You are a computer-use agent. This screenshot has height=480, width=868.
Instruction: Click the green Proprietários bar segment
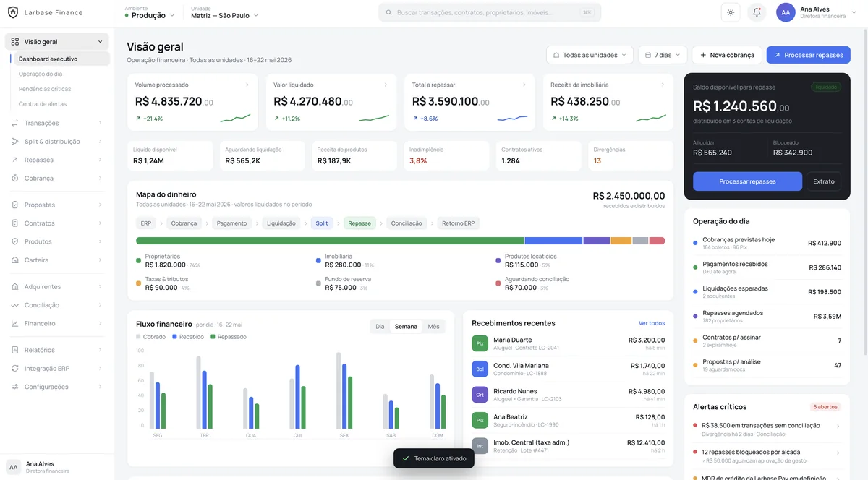[330, 241]
